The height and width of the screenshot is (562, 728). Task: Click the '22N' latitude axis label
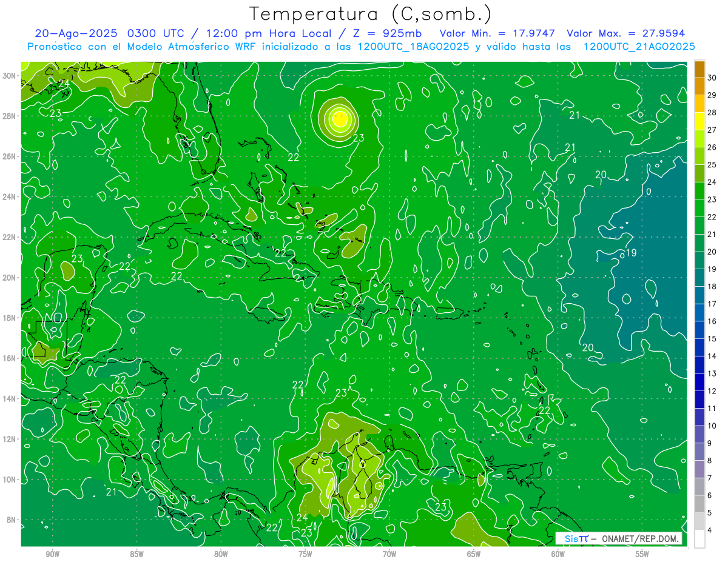click(x=9, y=237)
